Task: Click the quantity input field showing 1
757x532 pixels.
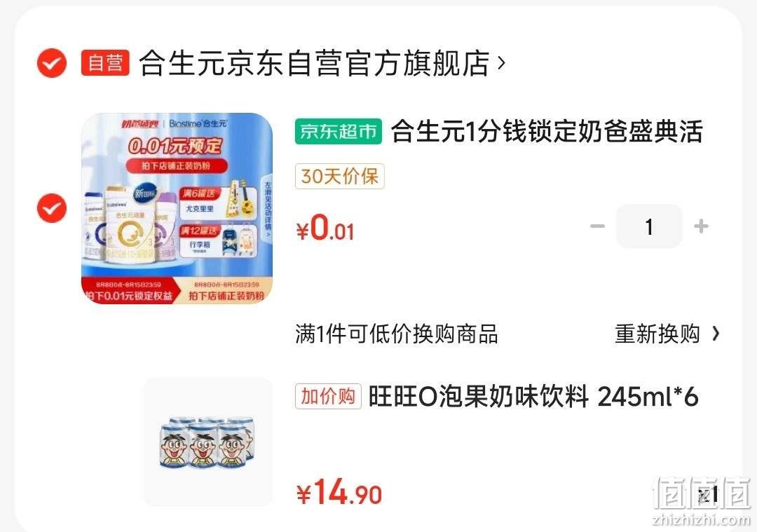Action: pos(649,226)
